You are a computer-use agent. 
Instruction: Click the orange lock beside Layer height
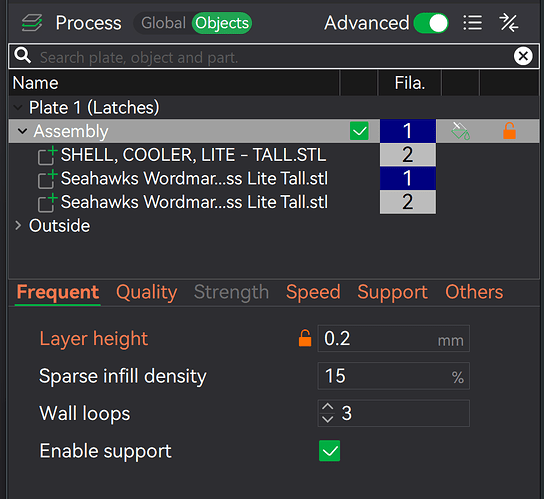click(305, 338)
